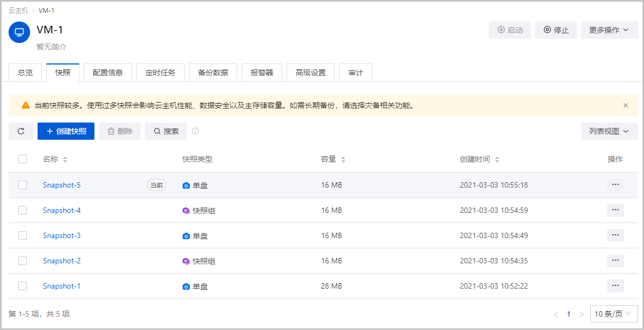Image resolution: width=644 pixels, height=330 pixels.
Task: Switch to the 配置信息 tab
Action: click(107, 71)
